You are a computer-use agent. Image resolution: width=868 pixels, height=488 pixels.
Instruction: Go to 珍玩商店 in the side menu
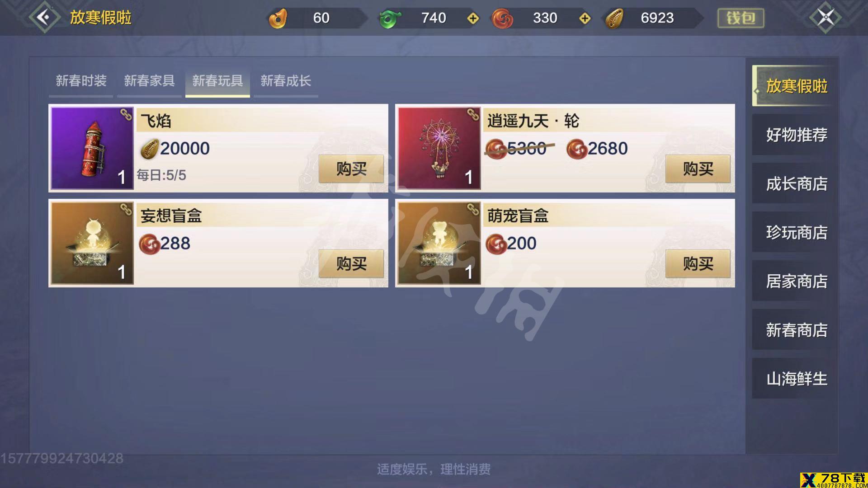[796, 232]
